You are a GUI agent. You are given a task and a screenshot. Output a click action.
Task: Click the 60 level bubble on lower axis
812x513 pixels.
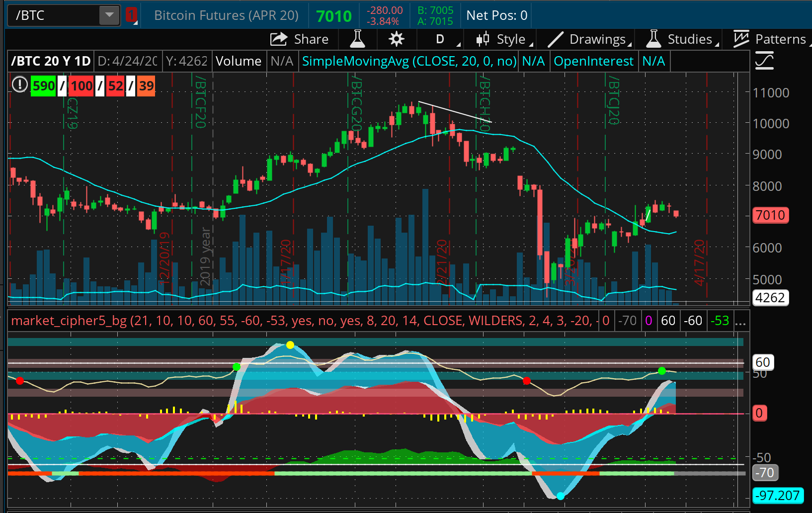click(x=763, y=362)
